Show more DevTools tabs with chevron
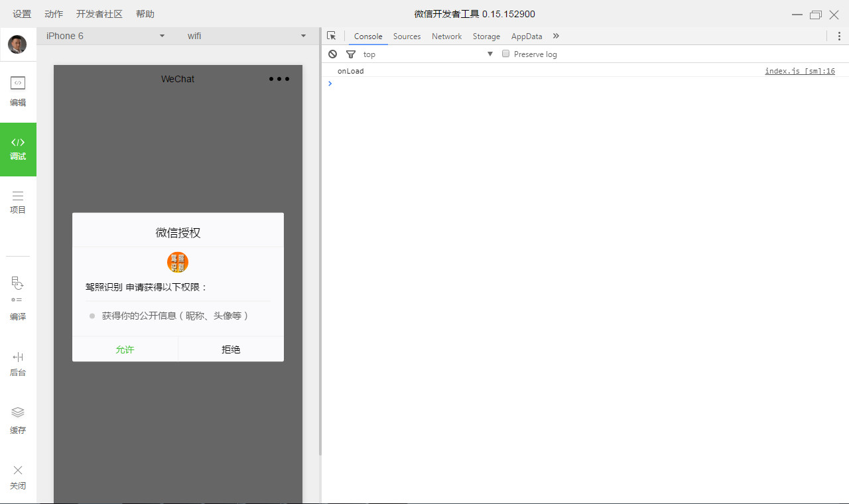The height and width of the screenshot is (504, 849). point(556,36)
